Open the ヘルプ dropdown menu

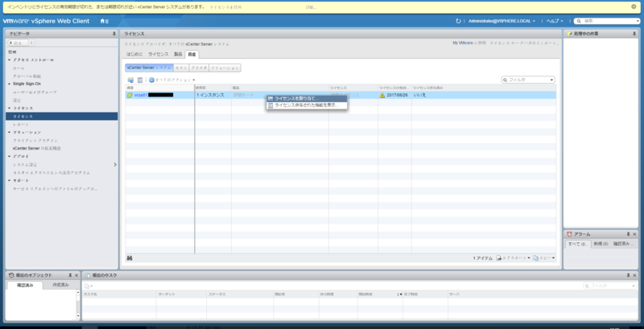point(555,21)
